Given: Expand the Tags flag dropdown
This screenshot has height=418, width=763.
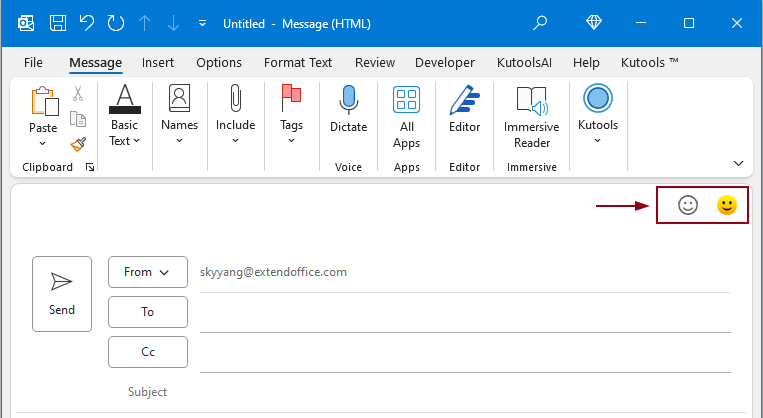Looking at the screenshot, I should click(291, 115).
